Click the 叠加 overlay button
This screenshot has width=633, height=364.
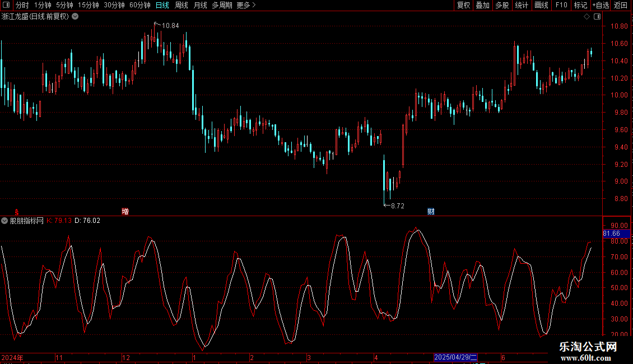pos(482,5)
